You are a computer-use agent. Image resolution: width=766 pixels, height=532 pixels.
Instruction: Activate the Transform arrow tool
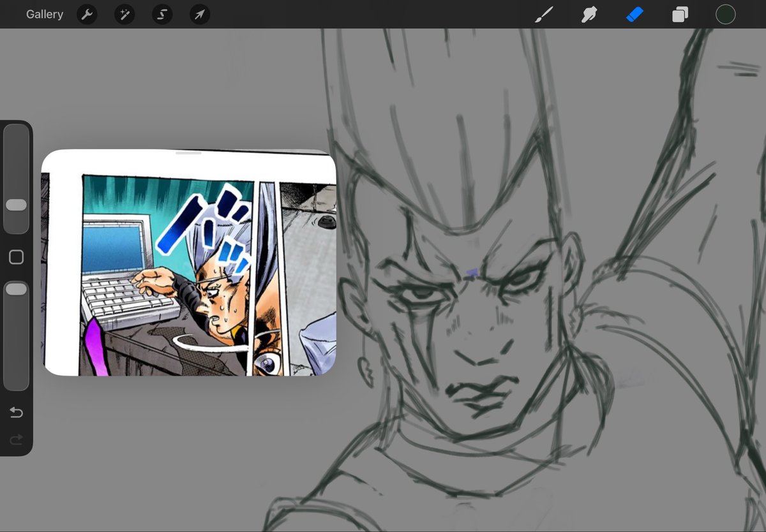pos(200,14)
